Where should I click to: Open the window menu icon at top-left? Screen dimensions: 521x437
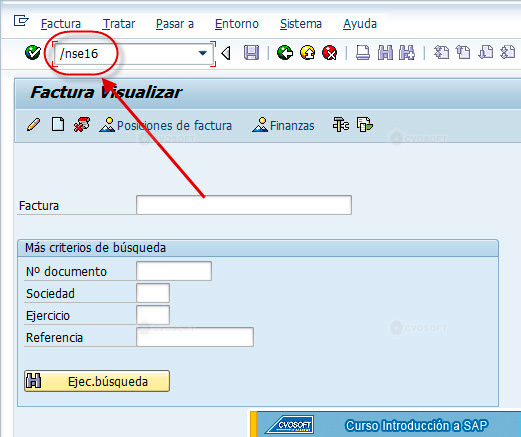click(21, 21)
